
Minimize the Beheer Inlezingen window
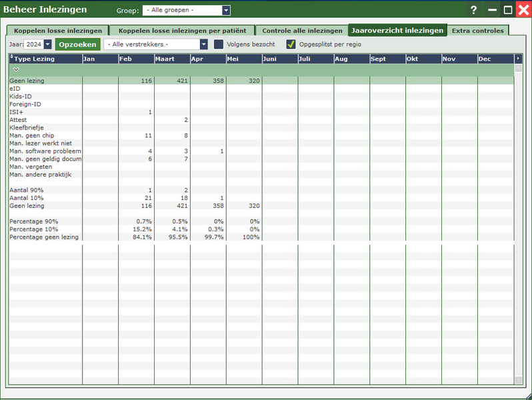click(x=493, y=10)
